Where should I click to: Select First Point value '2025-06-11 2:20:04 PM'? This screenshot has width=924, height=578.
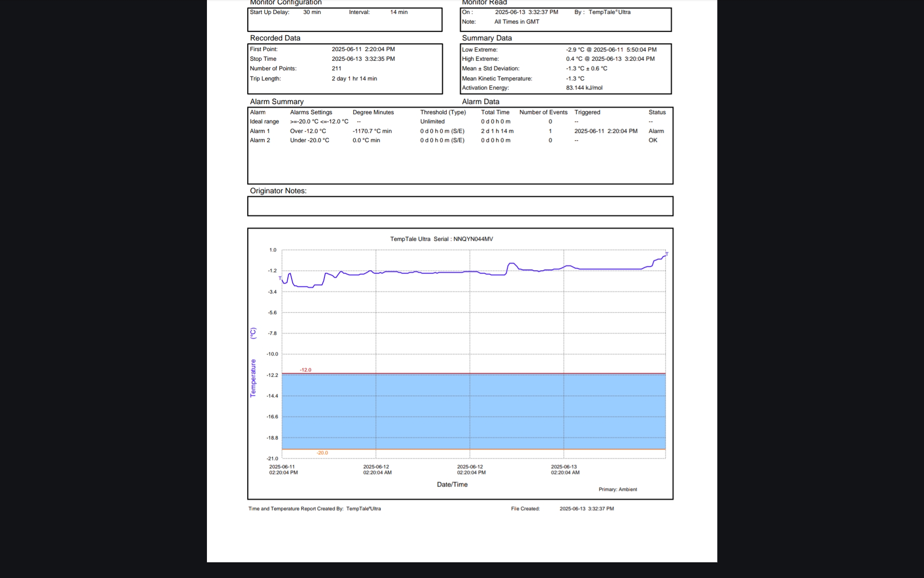363,49
